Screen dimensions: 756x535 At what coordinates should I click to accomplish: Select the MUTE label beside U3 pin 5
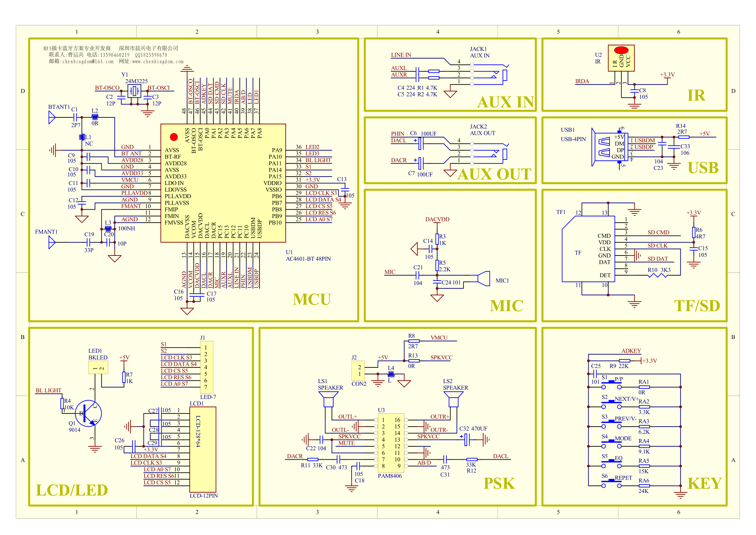click(346, 443)
